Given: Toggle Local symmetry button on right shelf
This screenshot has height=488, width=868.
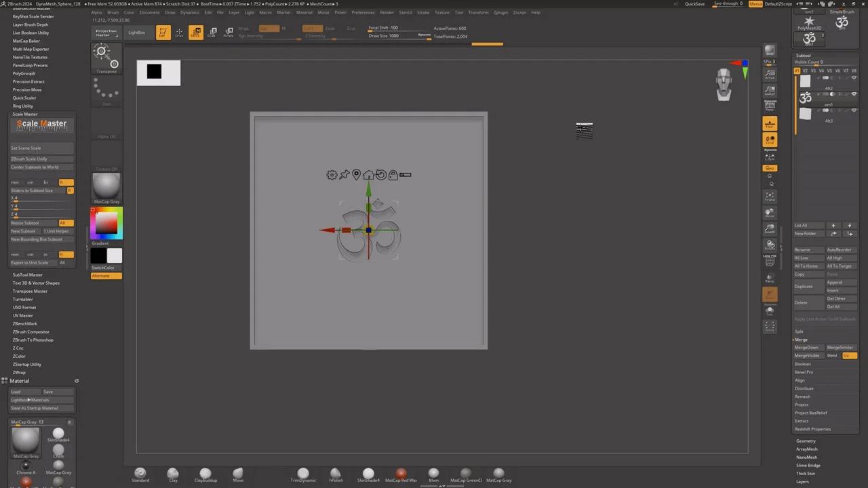Looking at the screenshot, I should click(x=770, y=157).
